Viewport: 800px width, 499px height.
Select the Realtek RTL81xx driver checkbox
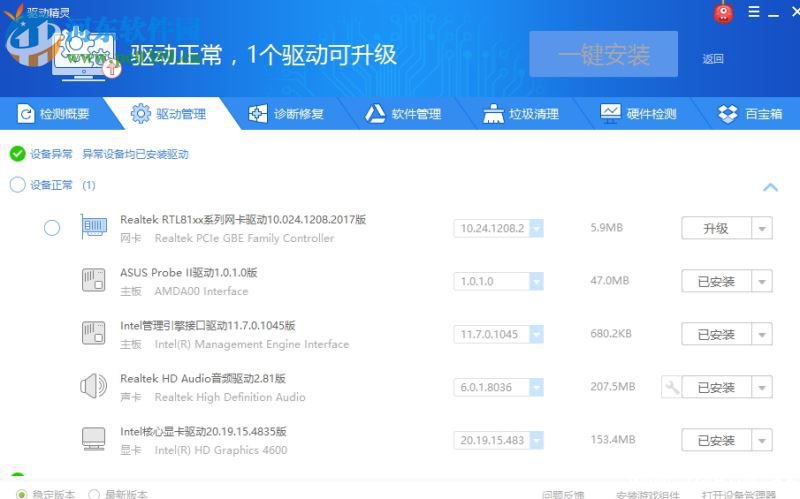52,228
